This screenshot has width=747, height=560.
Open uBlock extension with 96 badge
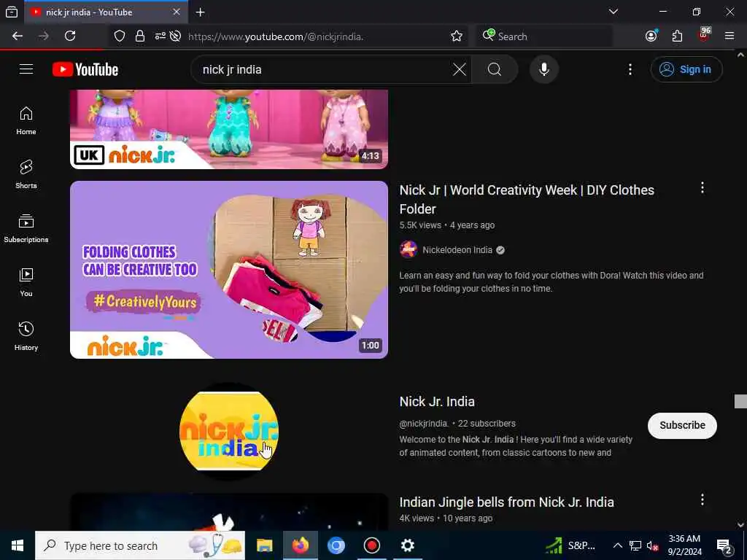pos(704,36)
